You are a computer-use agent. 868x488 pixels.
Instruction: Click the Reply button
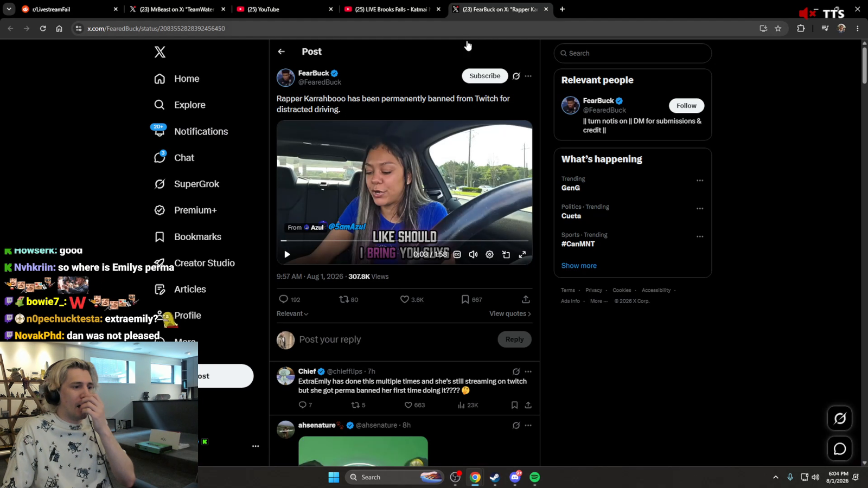pos(514,339)
